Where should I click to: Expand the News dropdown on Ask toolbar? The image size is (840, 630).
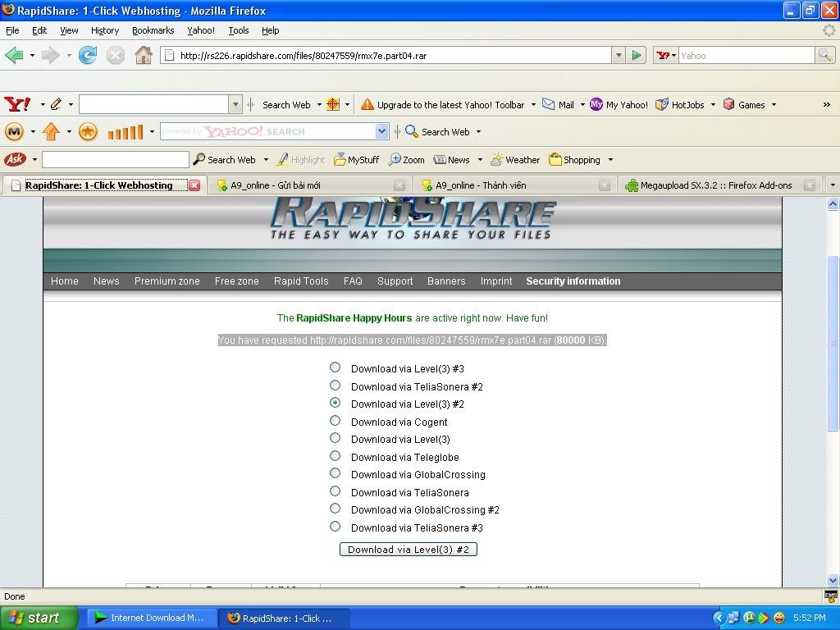tap(480, 160)
